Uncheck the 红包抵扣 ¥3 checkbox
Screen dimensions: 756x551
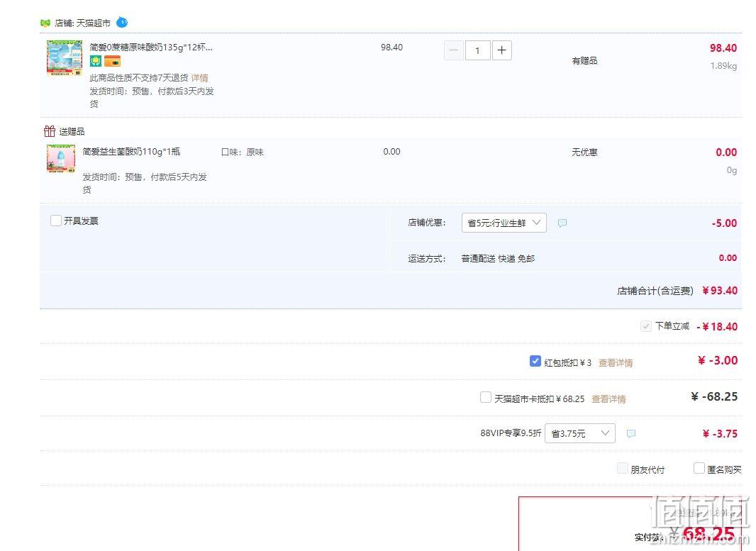tap(535, 361)
